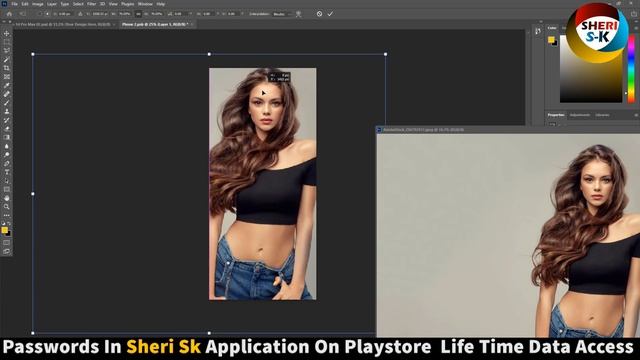Click the rotation angle field in options bar

[x=180, y=14]
